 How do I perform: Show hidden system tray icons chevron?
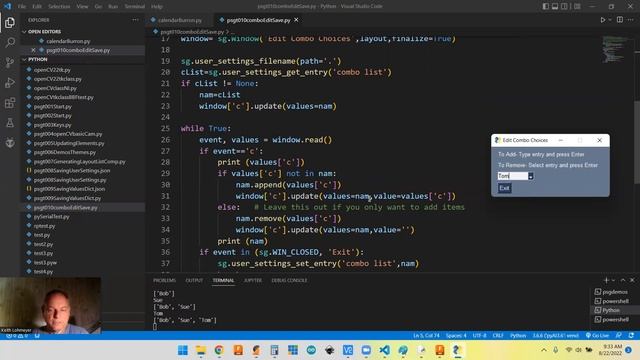click(x=544, y=350)
